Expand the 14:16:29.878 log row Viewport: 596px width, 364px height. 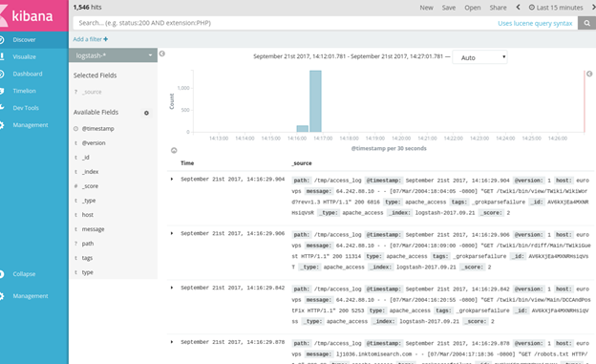coord(172,342)
